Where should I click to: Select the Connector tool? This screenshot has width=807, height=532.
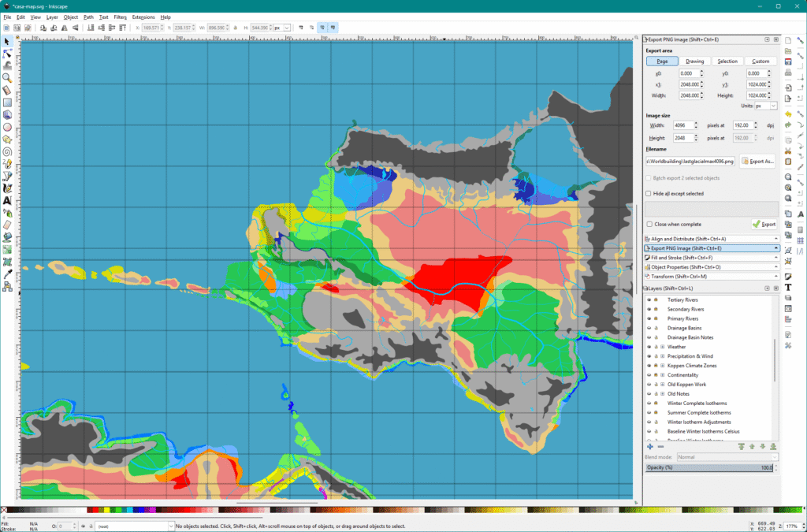point(7,287)
